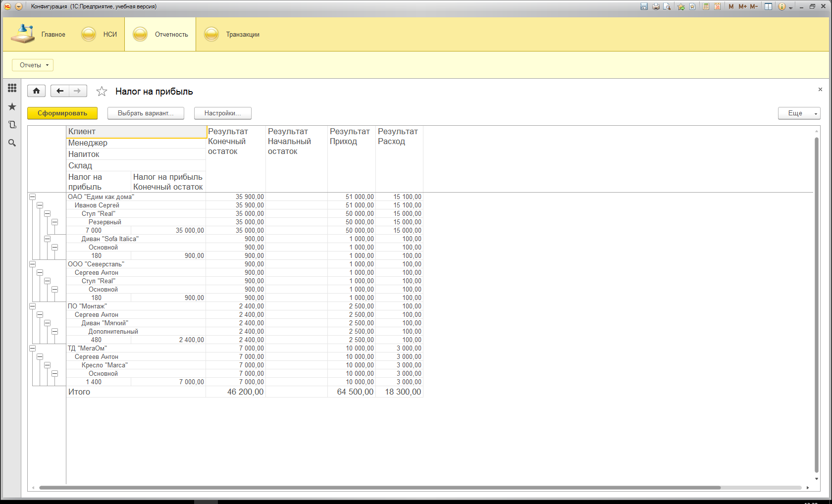Click the Print icon in title bar

656,6
